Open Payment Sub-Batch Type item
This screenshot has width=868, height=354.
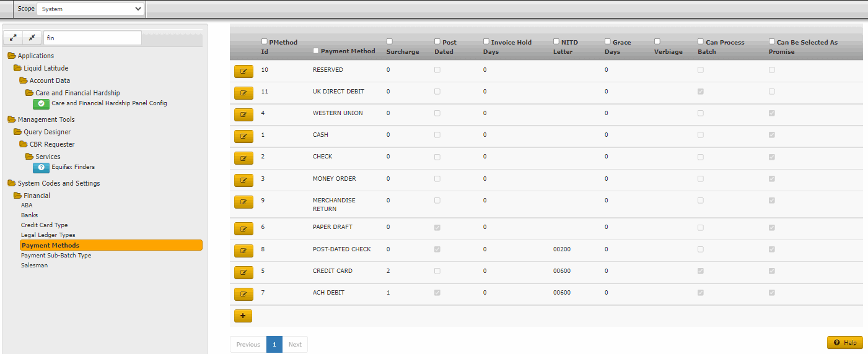coord(56,255)
